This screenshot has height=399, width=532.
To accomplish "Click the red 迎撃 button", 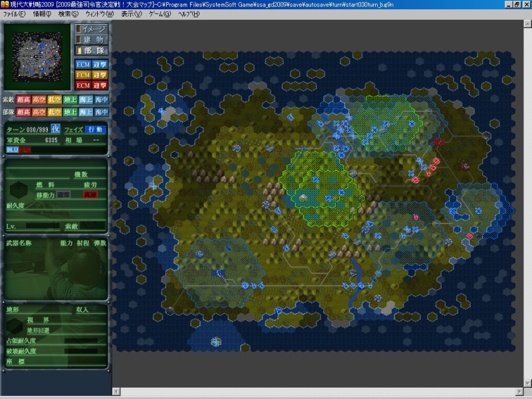I will 100,86.
